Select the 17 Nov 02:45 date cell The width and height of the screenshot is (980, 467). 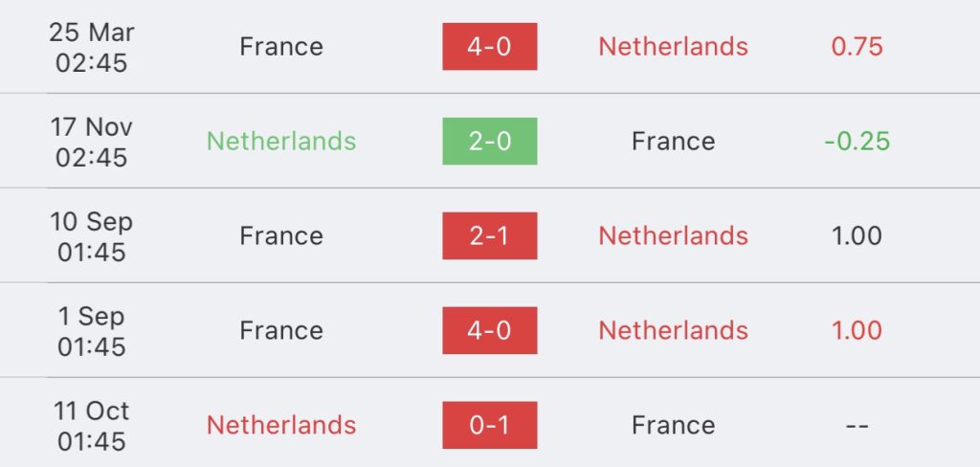click(91, 142)
